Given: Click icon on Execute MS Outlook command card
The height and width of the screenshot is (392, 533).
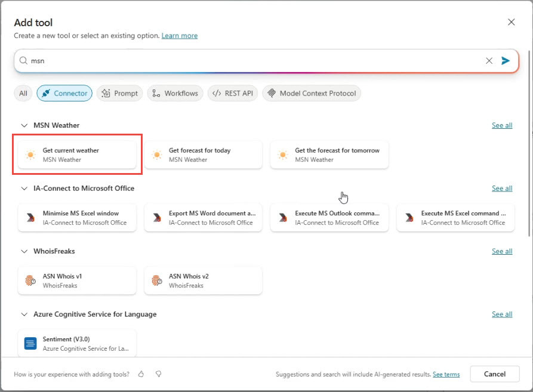Looking at the screenshot, I should pos(283,218).
